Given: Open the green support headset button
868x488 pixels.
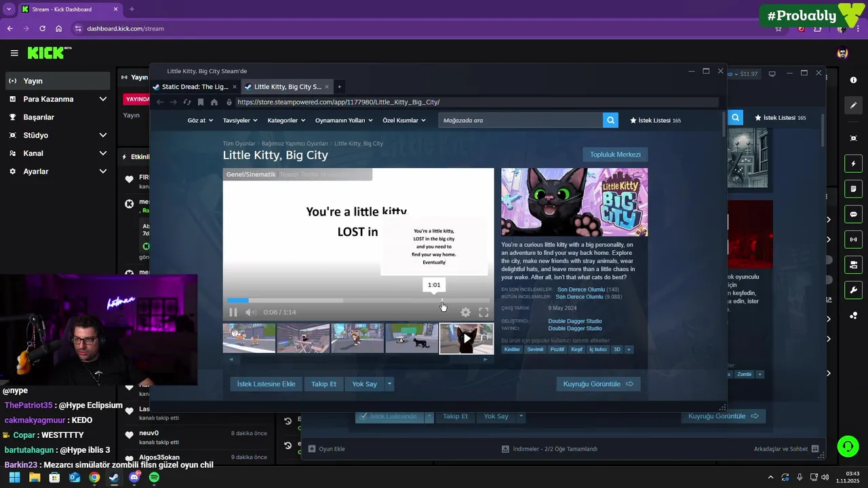Looking at the screenshot, I should coord(848,446).
